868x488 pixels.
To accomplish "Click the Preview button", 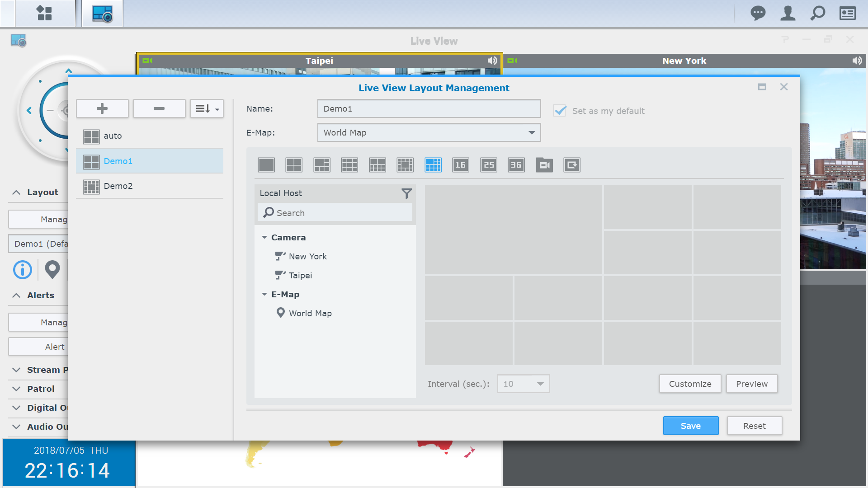I will (752, 384).
